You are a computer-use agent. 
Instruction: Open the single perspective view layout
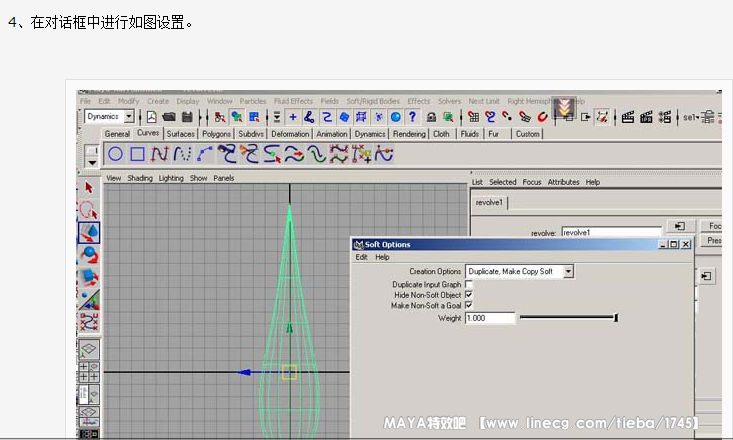click(x=89, y=349)
